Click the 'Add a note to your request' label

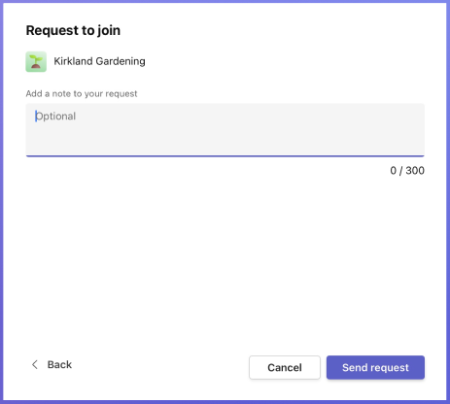point(81,94)
